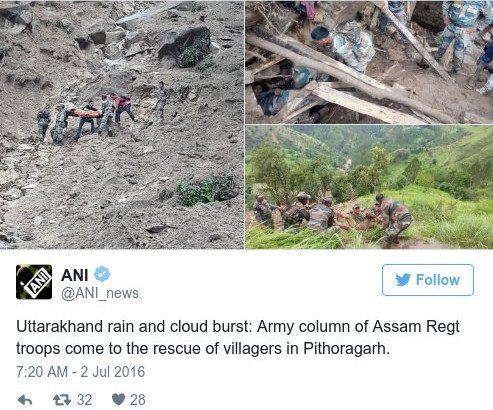Click the reply arrow icon
Viewport: 493px width, 410px height.
(x=25, y=400)
